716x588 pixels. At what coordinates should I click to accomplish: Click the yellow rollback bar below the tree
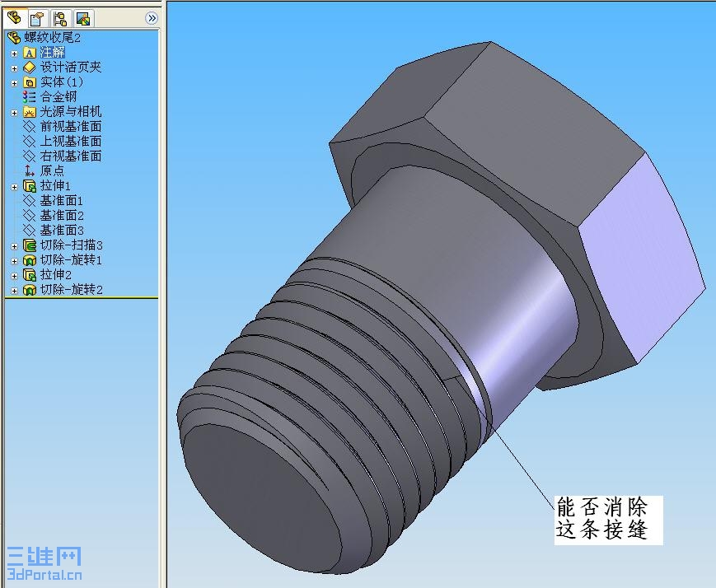coord(82,298)
